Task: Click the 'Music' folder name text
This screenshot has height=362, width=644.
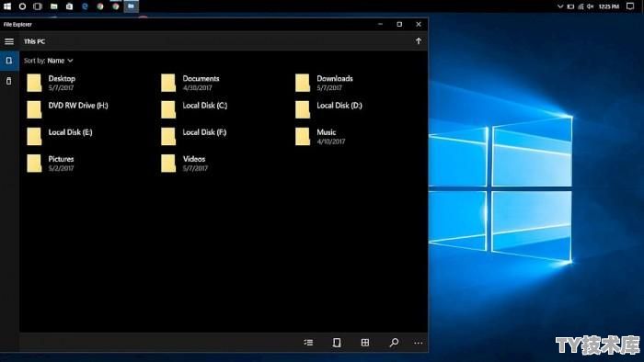Action: [x=326, y=132]
